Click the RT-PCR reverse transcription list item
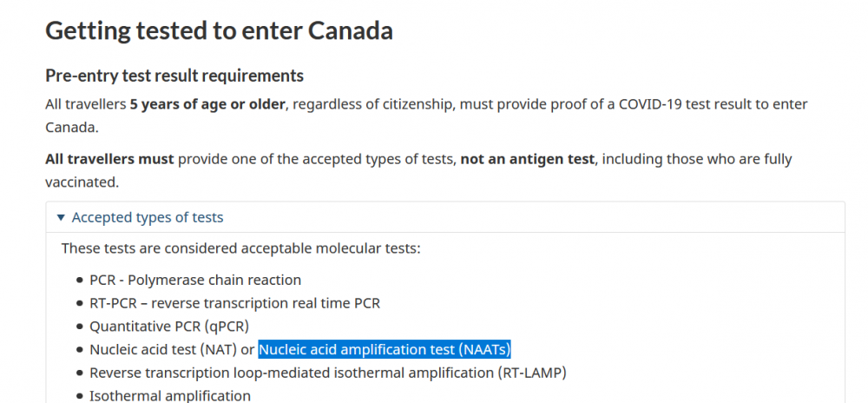 pyautogui.click(x=234, y=303)
